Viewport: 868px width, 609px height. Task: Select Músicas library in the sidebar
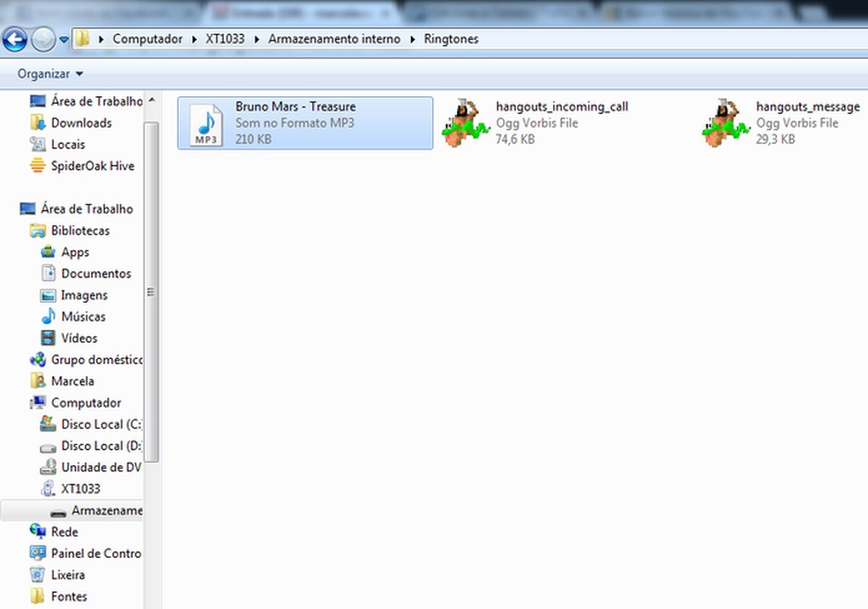(x=83, y=317)
